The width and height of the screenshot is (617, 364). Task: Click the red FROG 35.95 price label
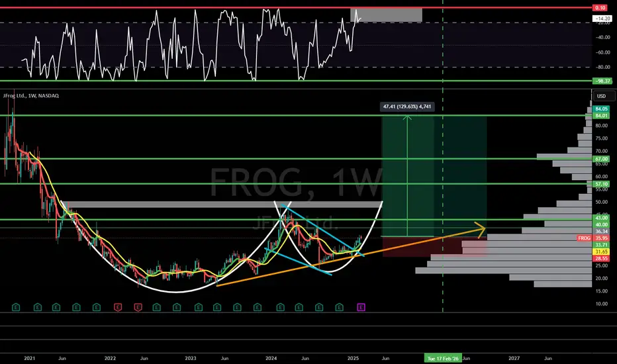[594, 238]
